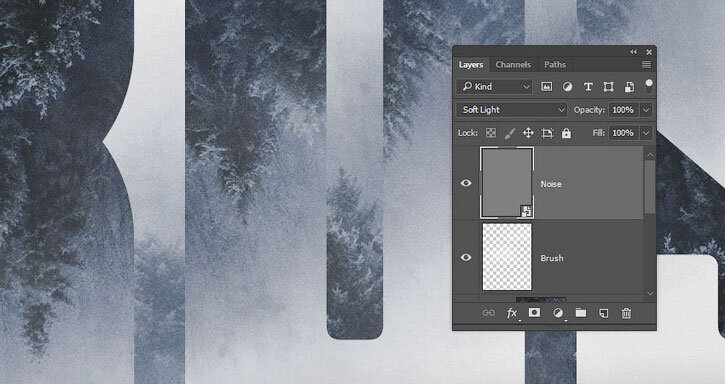The image size is (725, 384).
Task: Filter for smart objects icon
Action: pos(629,87)
